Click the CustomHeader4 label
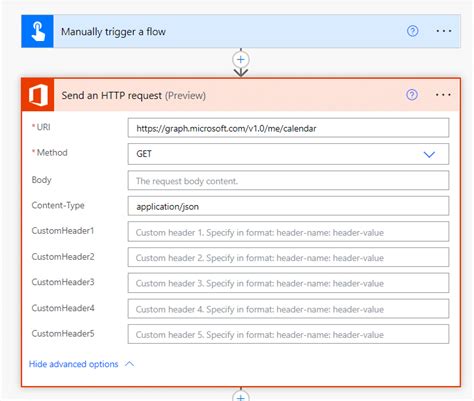Image resolution: width=474 pixels, height=401 pixels. [63, 308]
